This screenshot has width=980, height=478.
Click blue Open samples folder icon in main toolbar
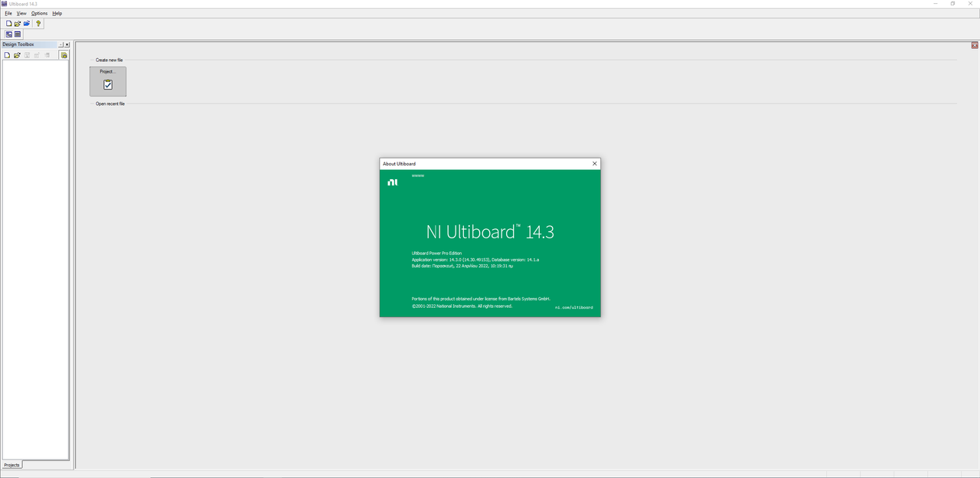(27, 24)
